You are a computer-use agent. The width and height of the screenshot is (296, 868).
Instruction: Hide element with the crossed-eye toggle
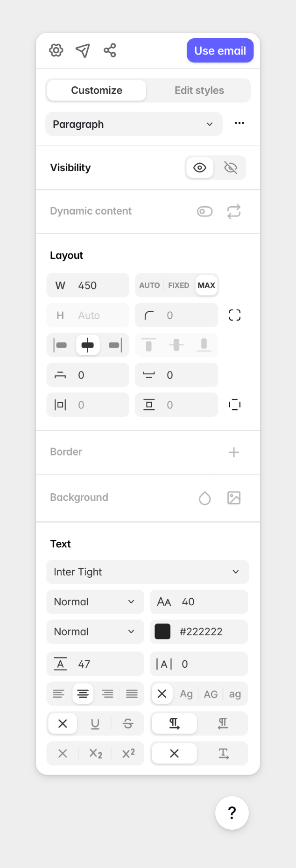point(232,168)
